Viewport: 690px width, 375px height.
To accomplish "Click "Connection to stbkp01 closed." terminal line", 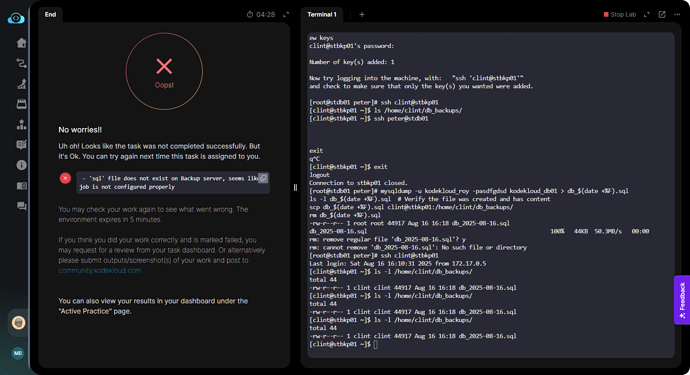I will click(x=358, y=183).
